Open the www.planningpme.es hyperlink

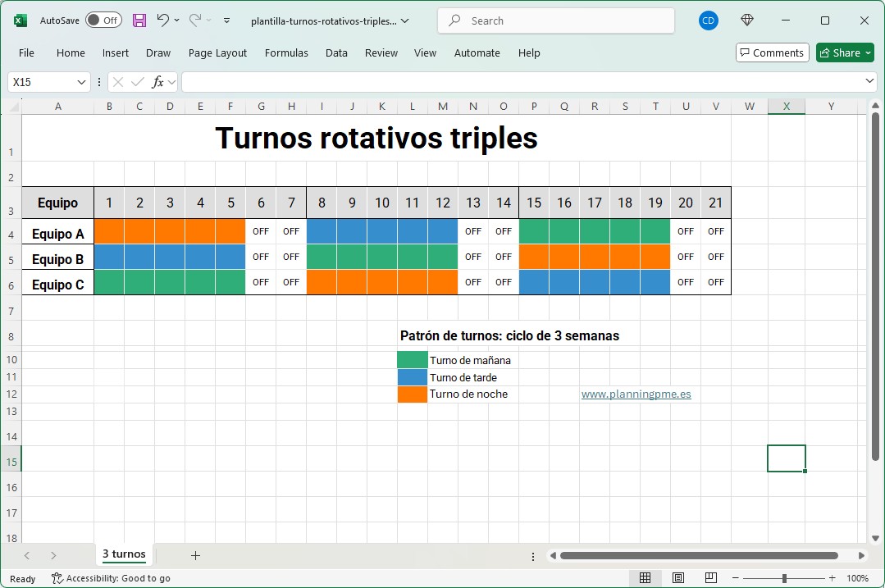pyautogui.click(x=636, y=394)
